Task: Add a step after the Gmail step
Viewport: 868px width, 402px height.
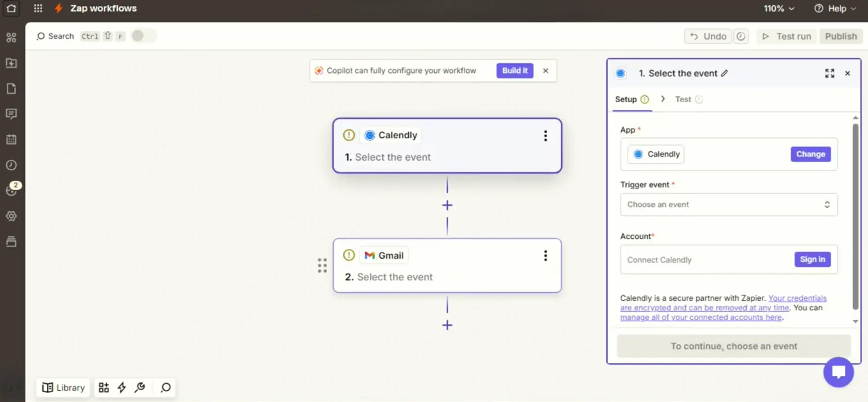Action: coord(447,325)
